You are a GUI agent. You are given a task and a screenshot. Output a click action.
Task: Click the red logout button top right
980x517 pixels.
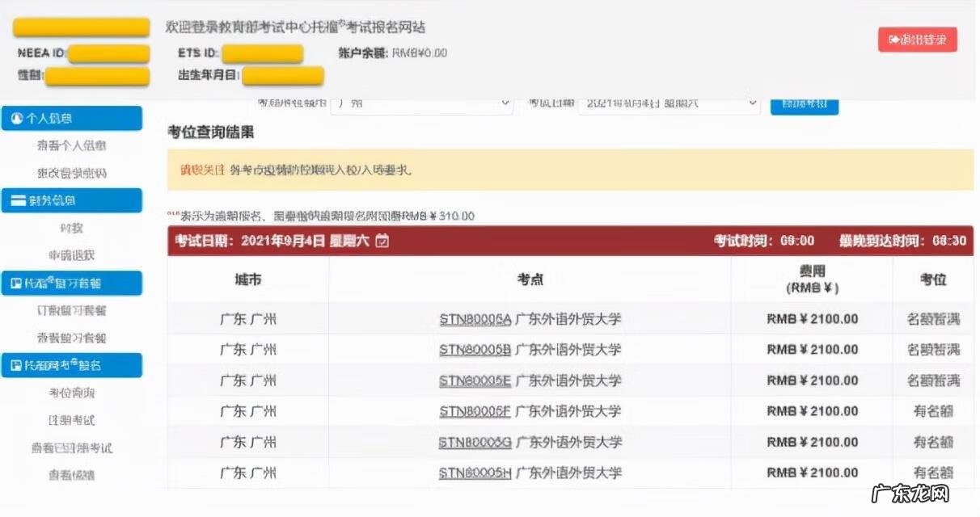(918, 39)
